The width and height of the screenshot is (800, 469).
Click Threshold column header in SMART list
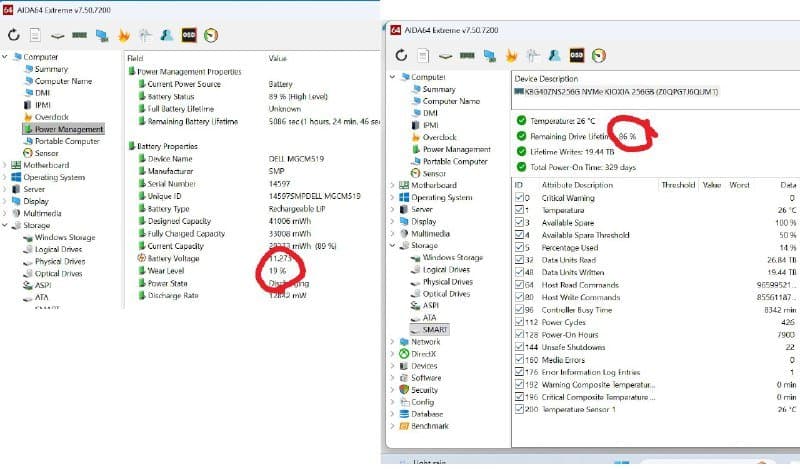[678, 185]
